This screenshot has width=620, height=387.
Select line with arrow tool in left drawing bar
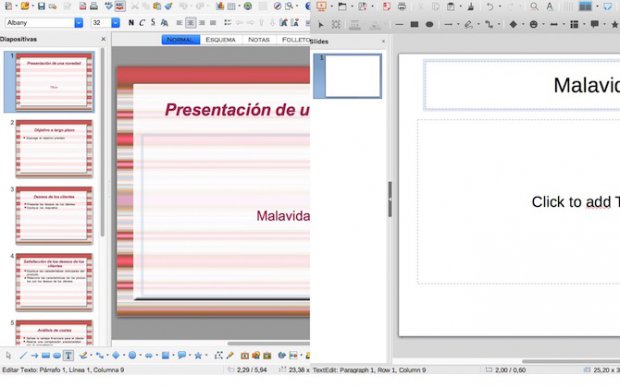[x=34, y=355]
